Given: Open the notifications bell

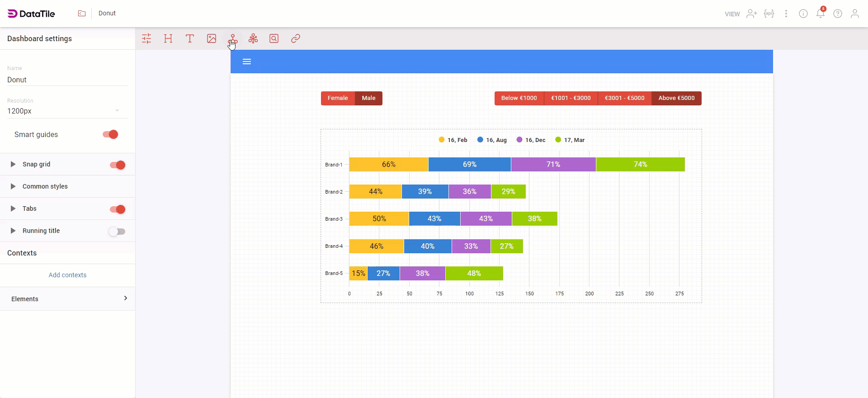Looking at the screenshot, I should (820, 14).
